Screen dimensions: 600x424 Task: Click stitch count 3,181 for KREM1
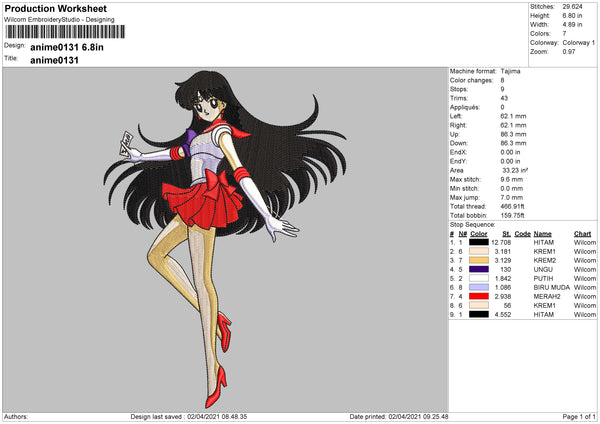[503, 251]
